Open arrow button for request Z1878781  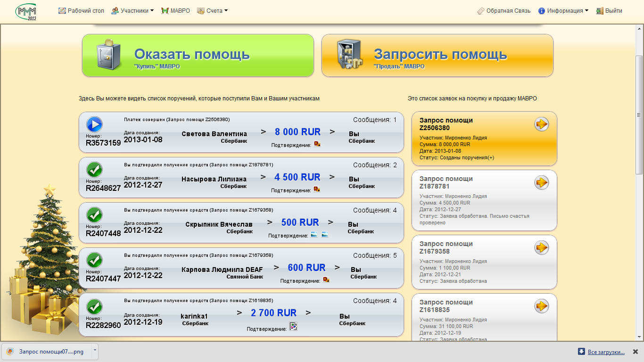click(542, 182)
